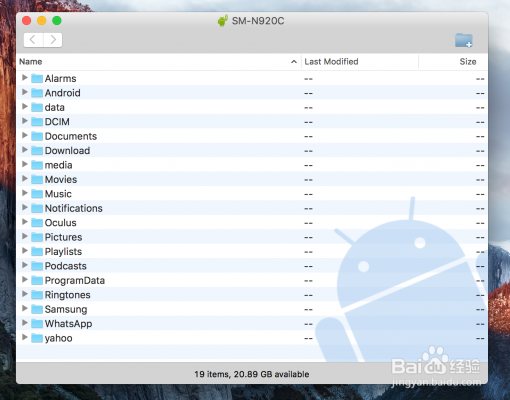The width and height of the screenshot is (510, 400).
Task: Select the Download folder icon
Action: tap(37, 150)
